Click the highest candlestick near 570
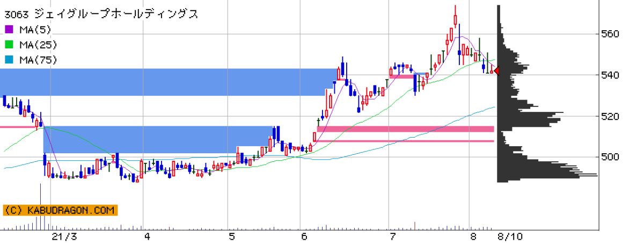 [455, 17]
